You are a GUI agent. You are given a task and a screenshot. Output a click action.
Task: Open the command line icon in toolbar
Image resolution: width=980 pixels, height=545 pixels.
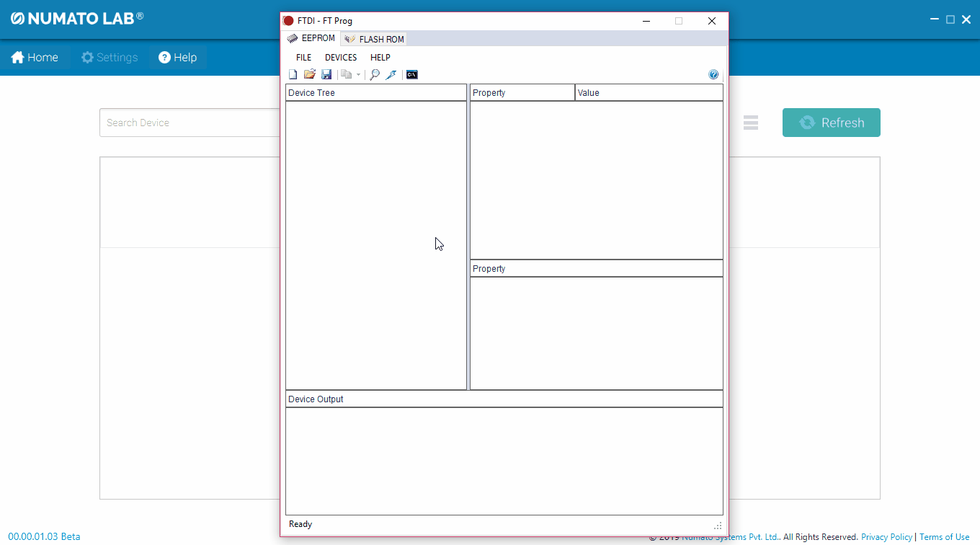pyautogui.click(x=412, y=75)
